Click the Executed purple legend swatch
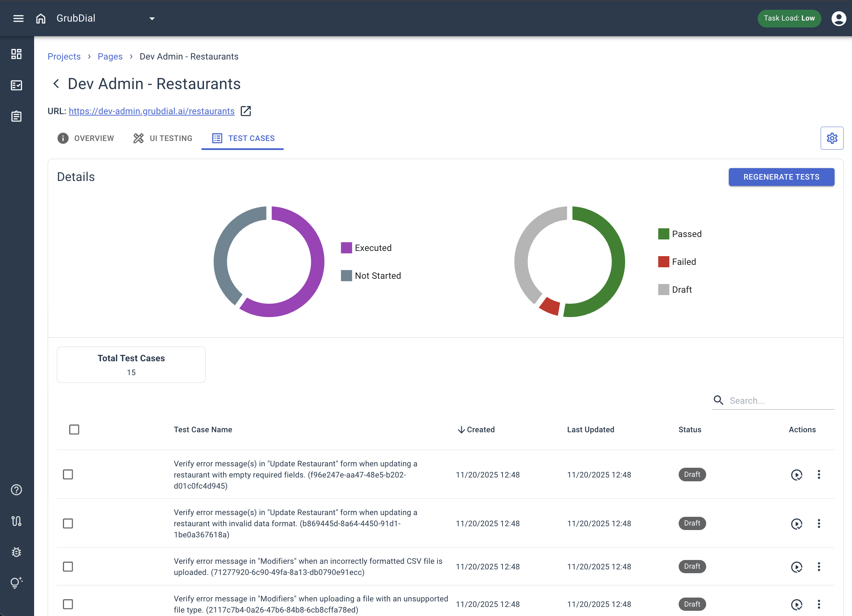Screen dimensions: 852x616 pyautogui.click(x=346, y=248)
